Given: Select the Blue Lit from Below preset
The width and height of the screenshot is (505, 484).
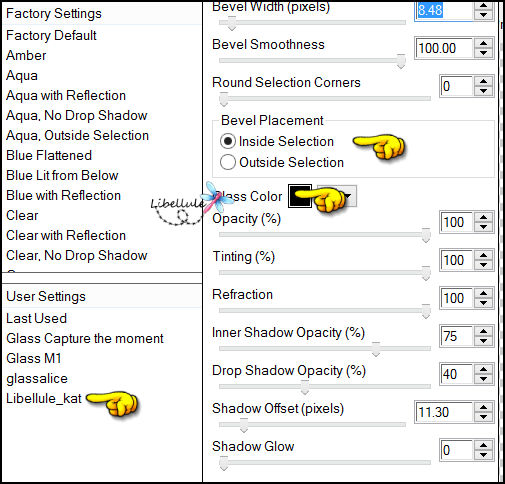Looking at the screenshot, I should 62,176.
